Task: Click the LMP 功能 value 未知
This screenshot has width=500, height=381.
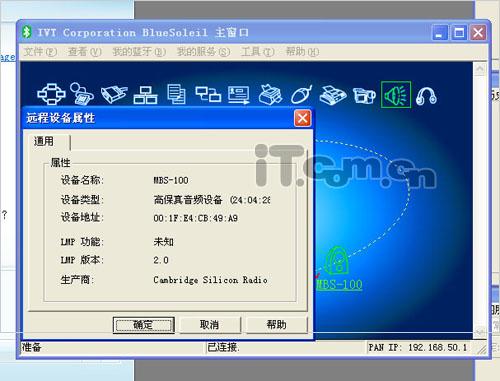Action: pyautogui.click(x=163, y=242)
